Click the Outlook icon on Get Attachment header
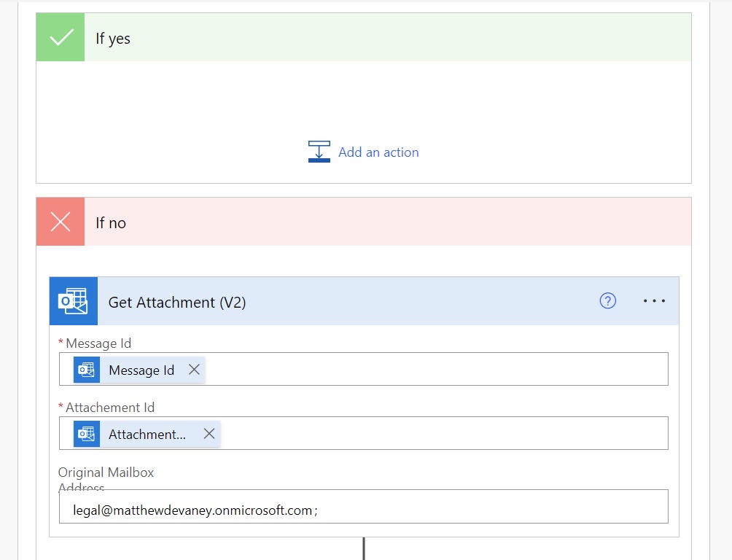 [x=74, y=301]
